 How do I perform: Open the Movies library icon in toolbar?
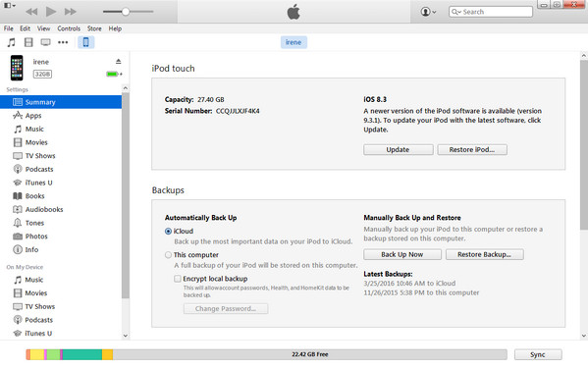pyautogui.click(x=28, y=42)
